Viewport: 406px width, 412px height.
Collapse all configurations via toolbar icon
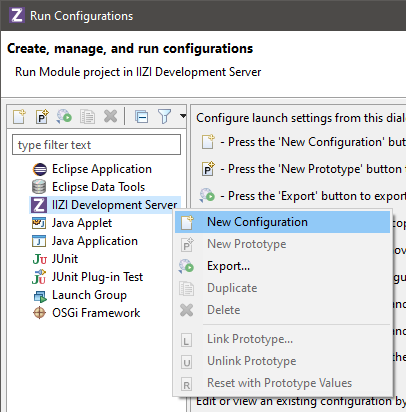point(142,117)
